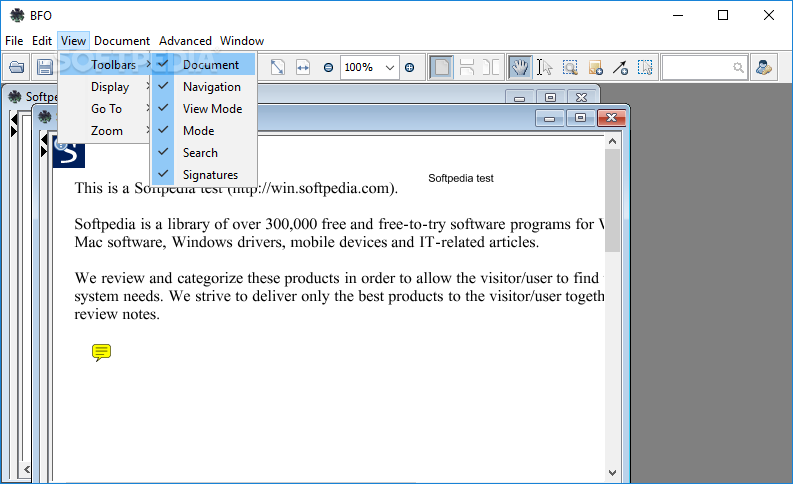The image size is (793, 484).
Task: Click the yellow comment note in document
Action: pyautogui.click(x=101, y=352)
